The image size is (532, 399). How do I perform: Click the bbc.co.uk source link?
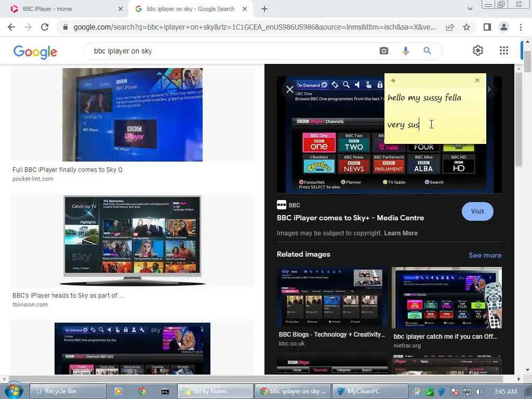(292, 343)
